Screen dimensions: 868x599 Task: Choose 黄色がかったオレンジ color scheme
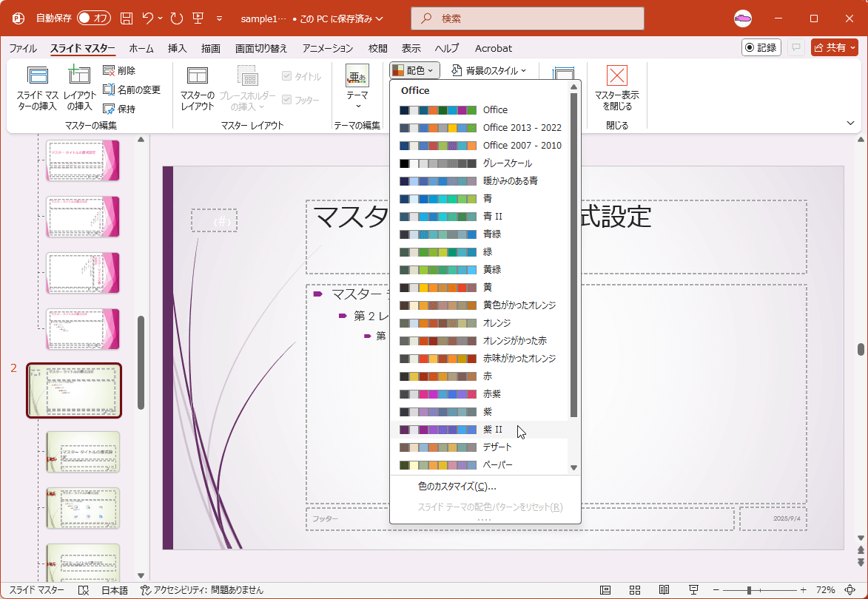[x=479, y=305]
